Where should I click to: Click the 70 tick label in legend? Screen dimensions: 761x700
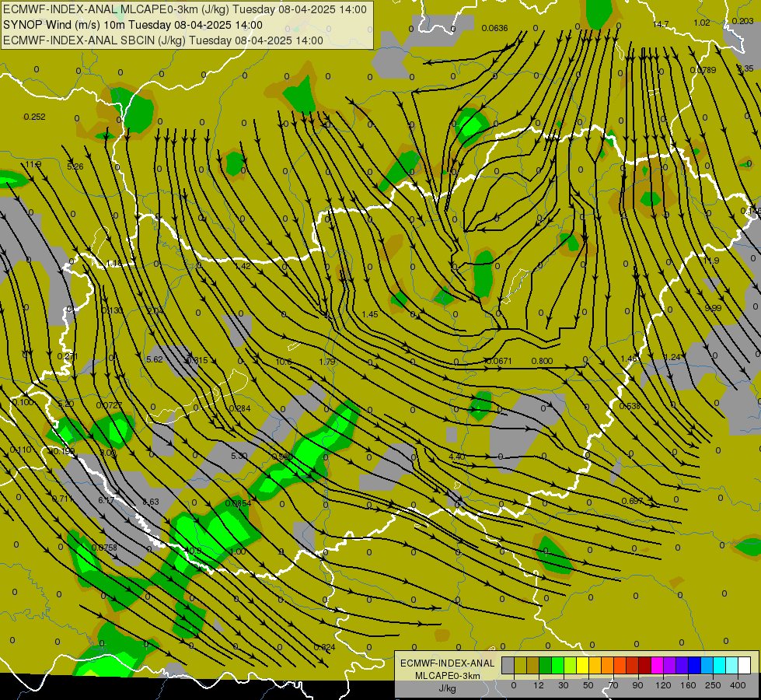[x=613, y=685]
